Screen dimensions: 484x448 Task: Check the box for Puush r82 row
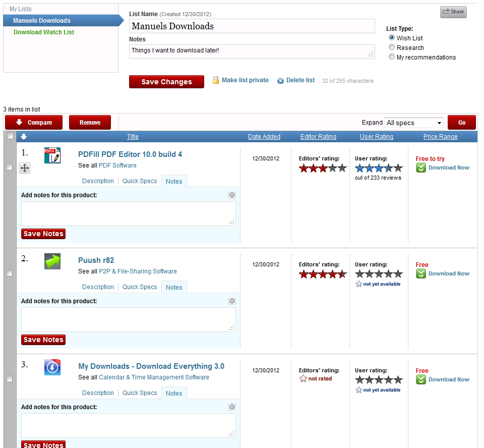(10, 273)
